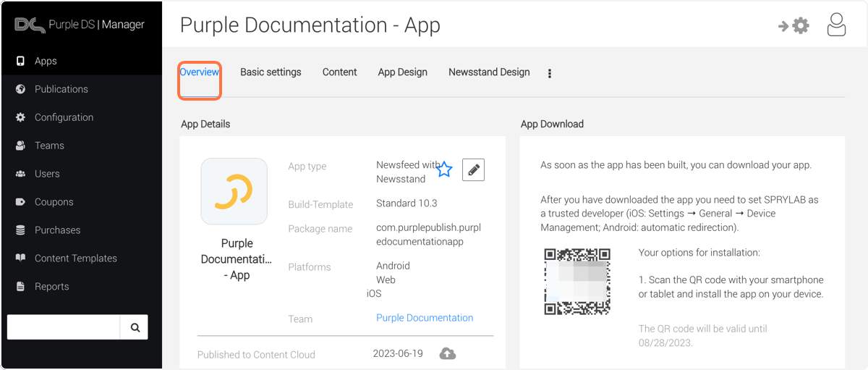Switch to the Content tab
The image size is (868, 370).
tap(340, 72)
